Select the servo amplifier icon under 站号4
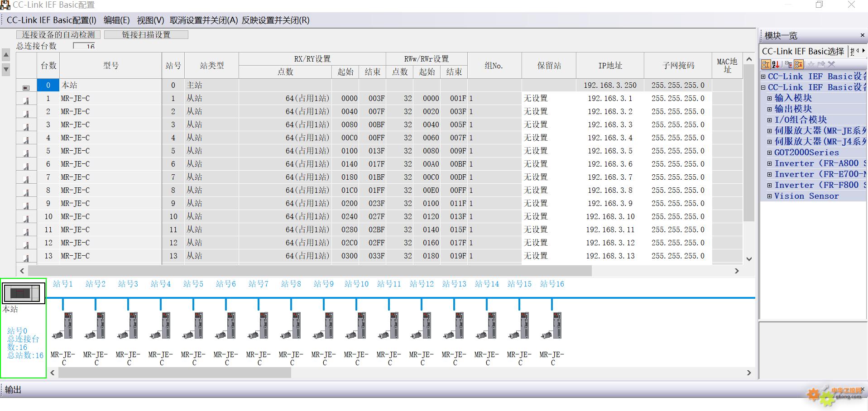 (x=161, y=325)
